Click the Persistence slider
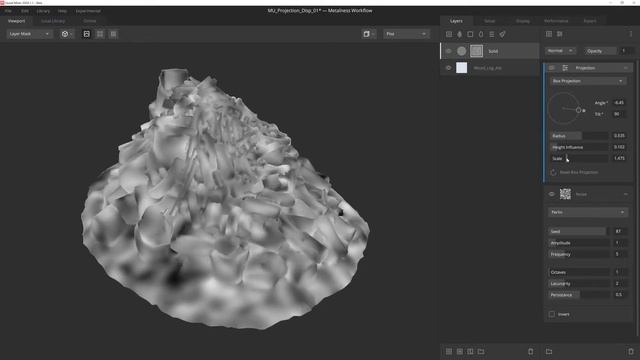 point(579,295)
